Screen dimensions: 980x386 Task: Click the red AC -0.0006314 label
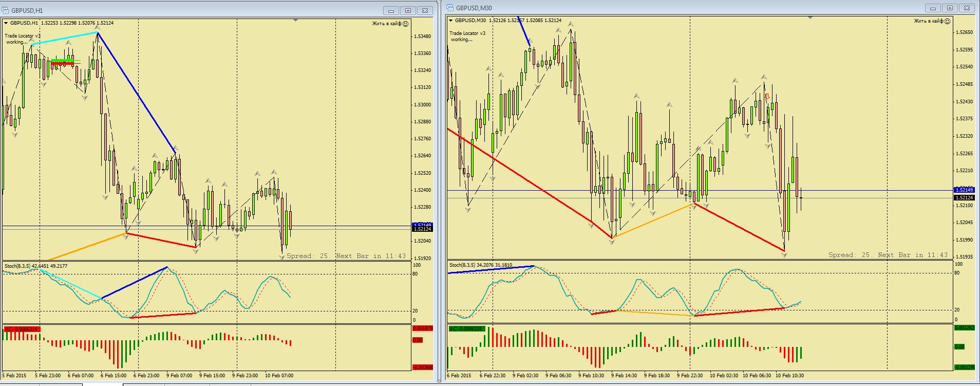click(21, 329)
